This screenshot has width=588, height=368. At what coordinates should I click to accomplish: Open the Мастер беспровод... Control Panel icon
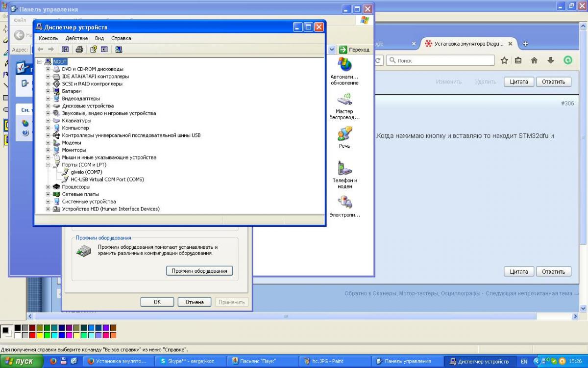point(344,106)
